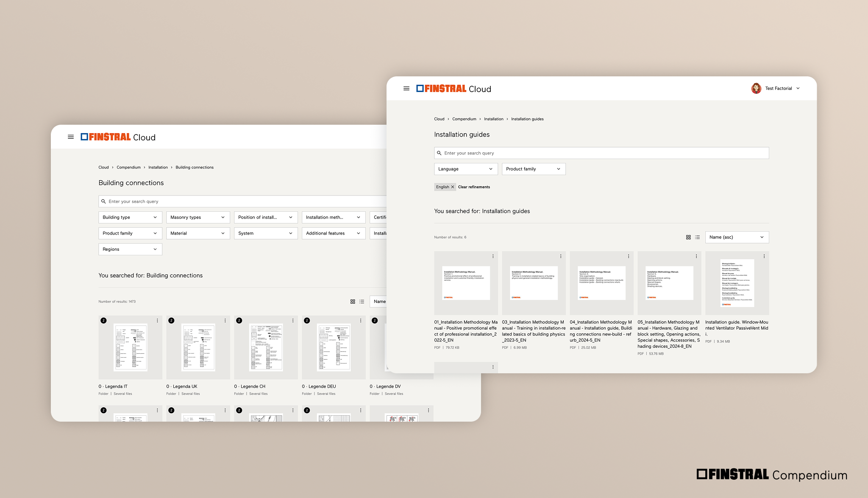Open options menu for PassiveVent Mid guide
868x498 pixels.
764,256
